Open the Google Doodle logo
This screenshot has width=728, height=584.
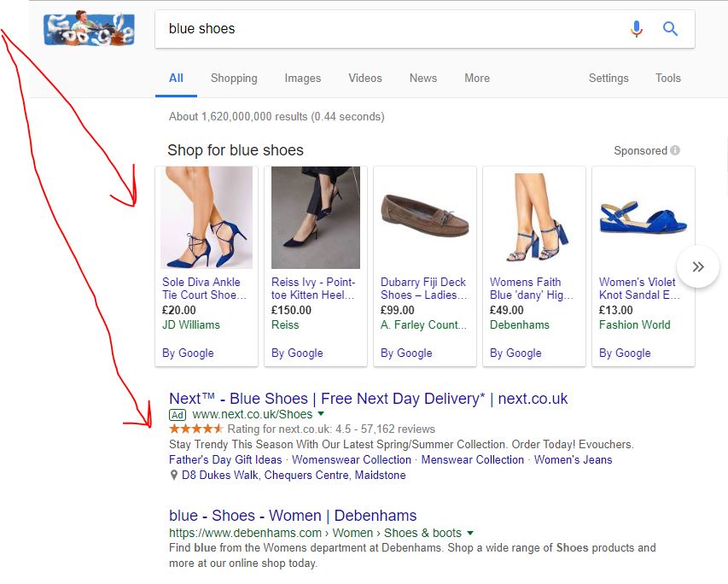tap(89, 30)
